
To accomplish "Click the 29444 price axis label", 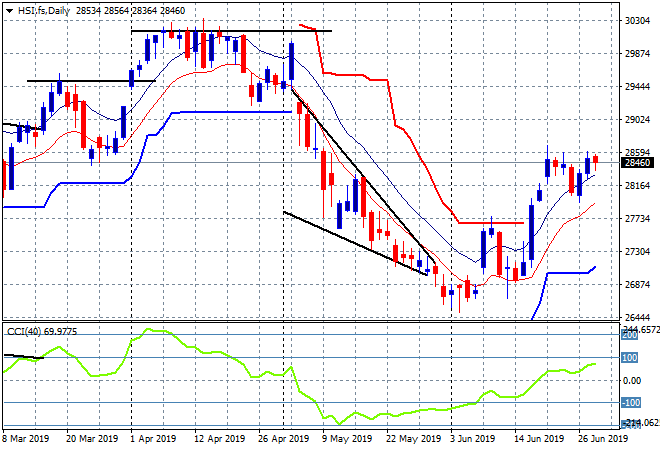I will [637, 87].
